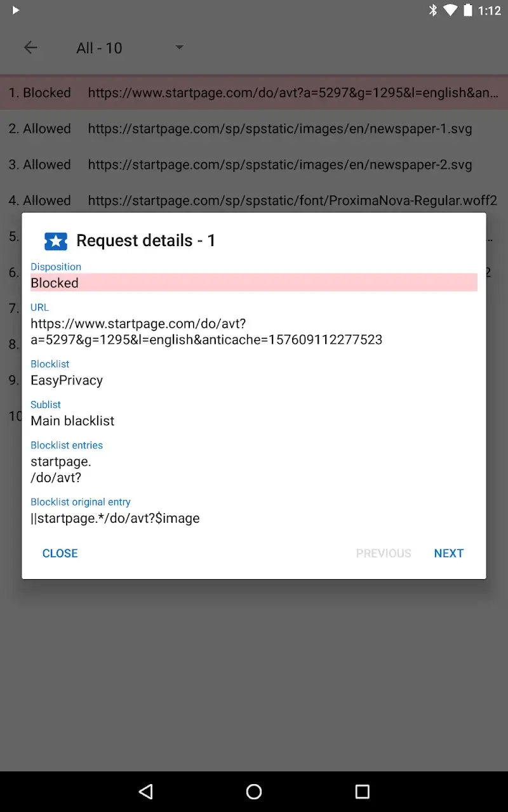Viewport: 508px width, 812px height.
Task: View next request with NEXT button
Action: (x=448, y=553)
